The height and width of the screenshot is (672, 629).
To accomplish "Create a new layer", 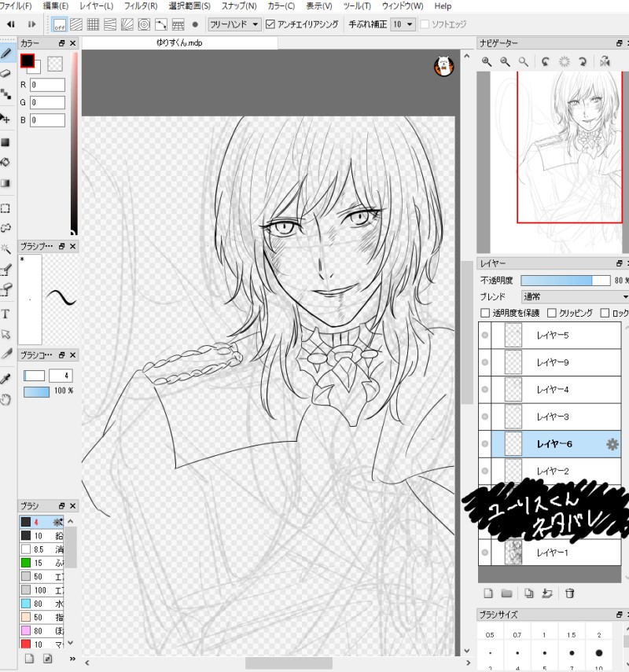I will pyautogui.click(x=488, y=593).
